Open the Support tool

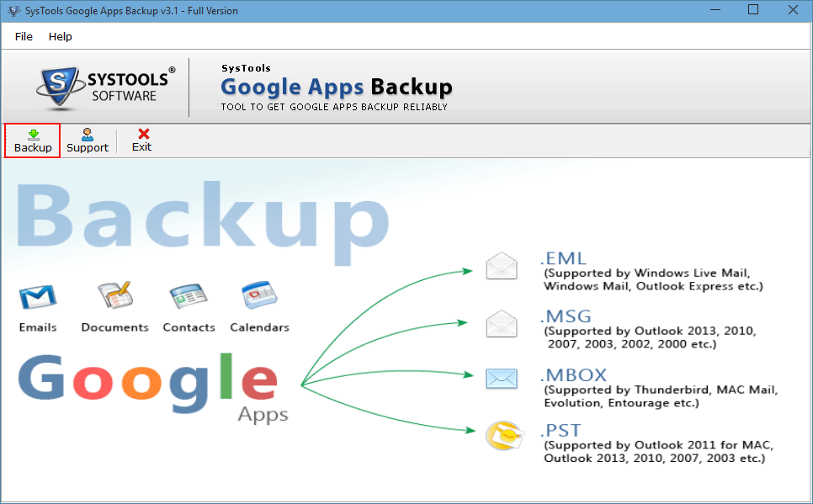(x=87, y=140)
